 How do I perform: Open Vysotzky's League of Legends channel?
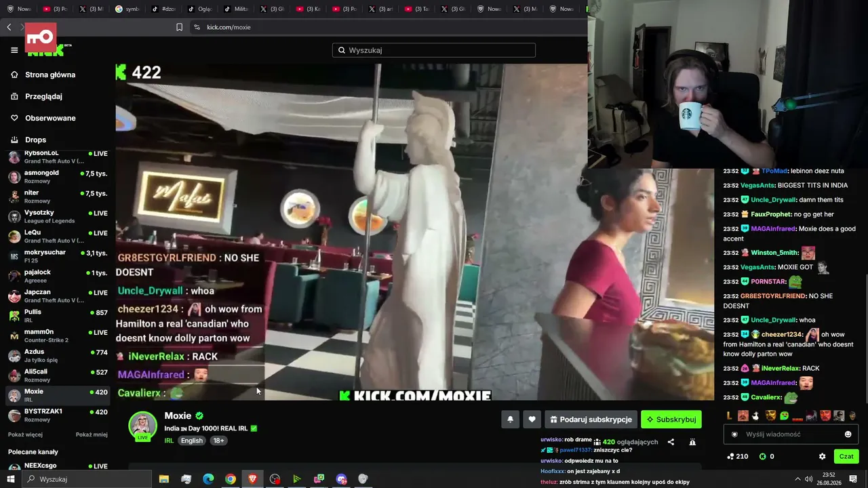(58, 217)
